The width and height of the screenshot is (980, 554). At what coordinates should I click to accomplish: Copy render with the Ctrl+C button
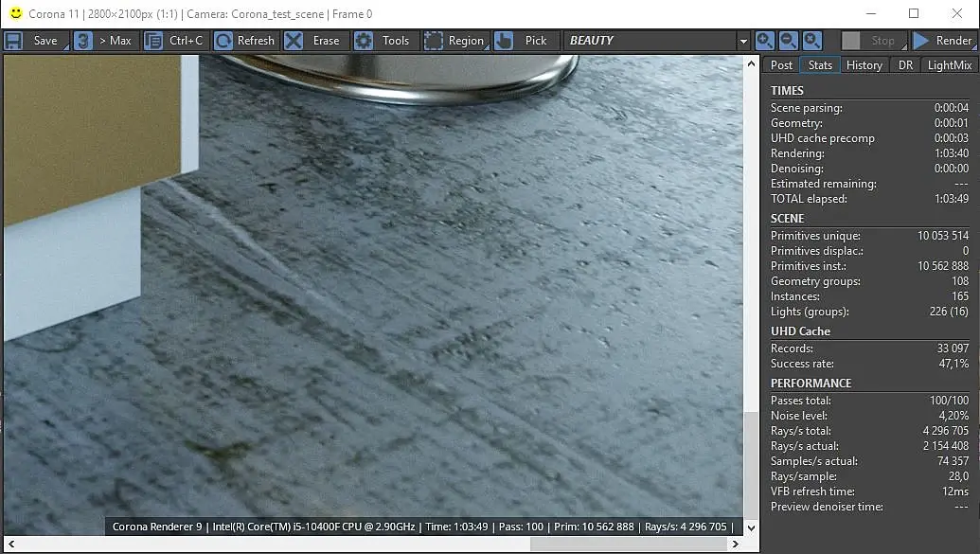tap(175, 41)
